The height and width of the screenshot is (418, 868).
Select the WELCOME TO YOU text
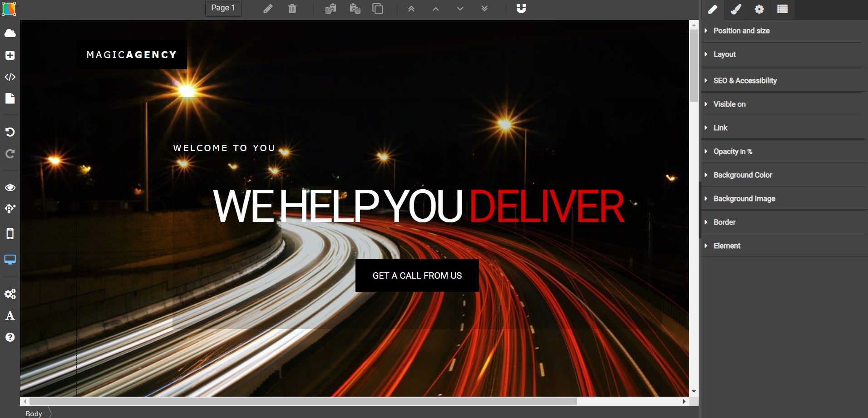(224, 148)
